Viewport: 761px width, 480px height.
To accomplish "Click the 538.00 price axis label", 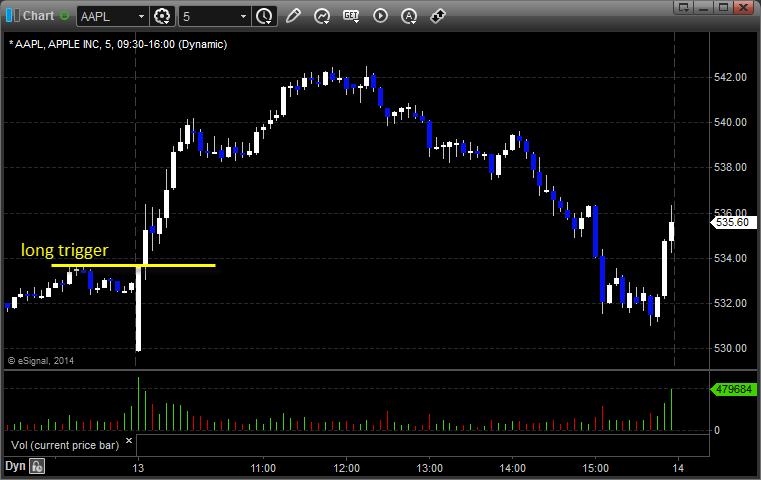I will pyautogui.click(x=730, y=167).
